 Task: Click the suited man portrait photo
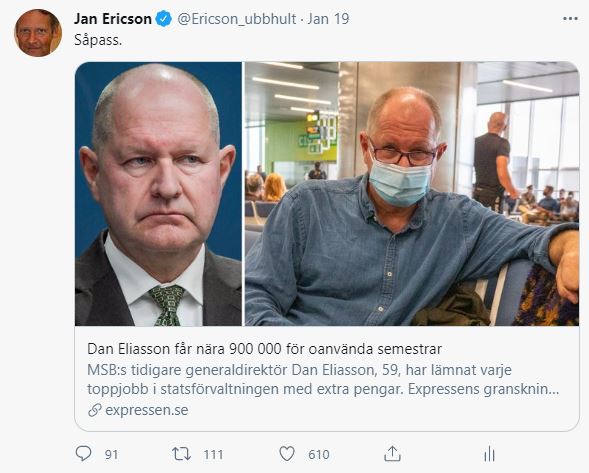coord(158,194)
